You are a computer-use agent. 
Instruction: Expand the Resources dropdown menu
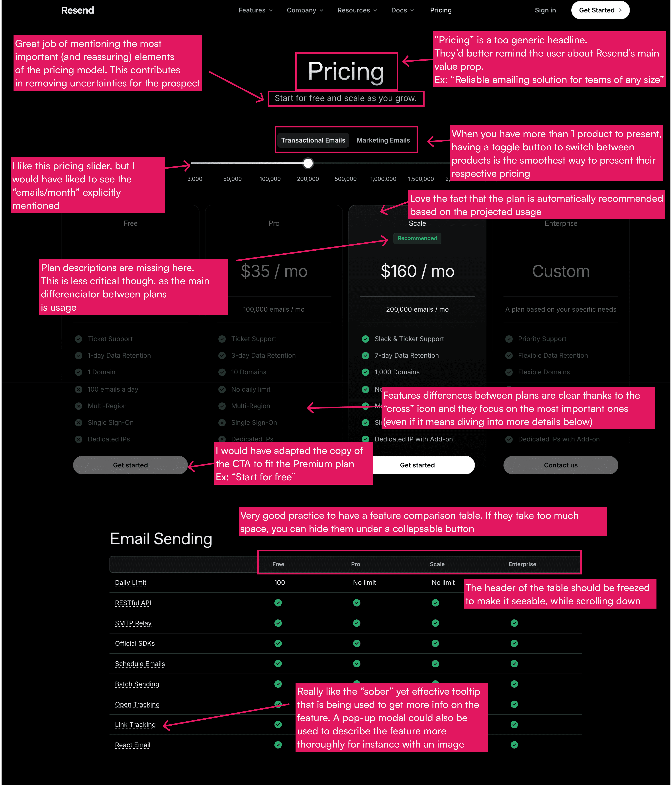pos(357,10)
